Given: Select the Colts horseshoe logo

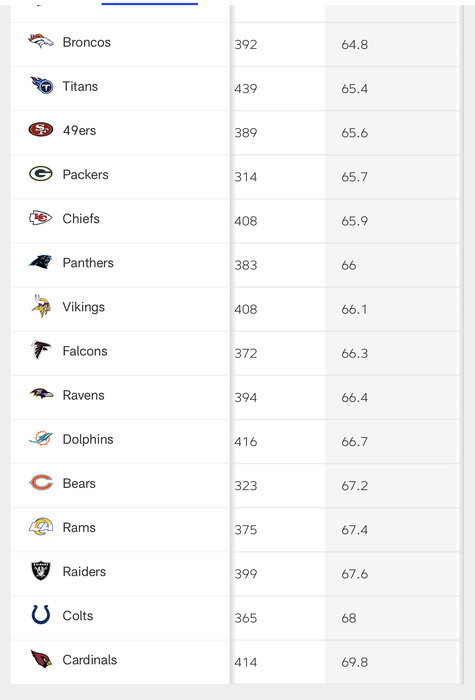Looking at the screenshot, I should (41, 614).
